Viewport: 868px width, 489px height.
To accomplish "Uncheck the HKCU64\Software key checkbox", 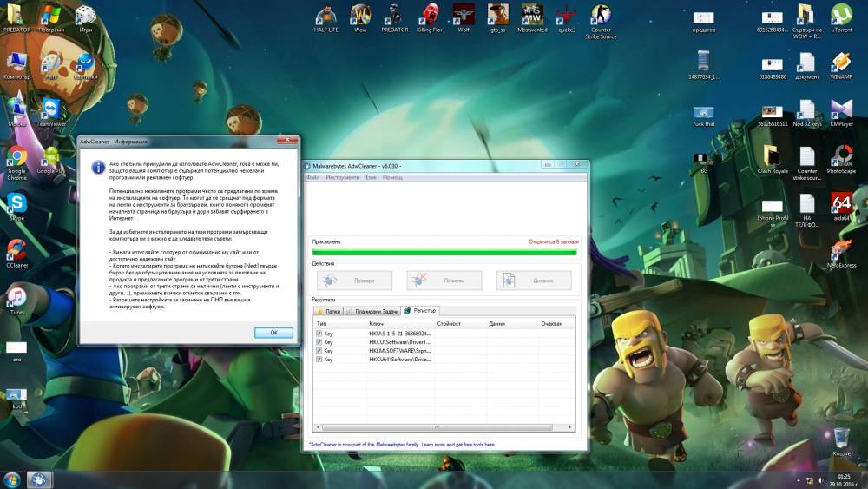I will 319,360.
